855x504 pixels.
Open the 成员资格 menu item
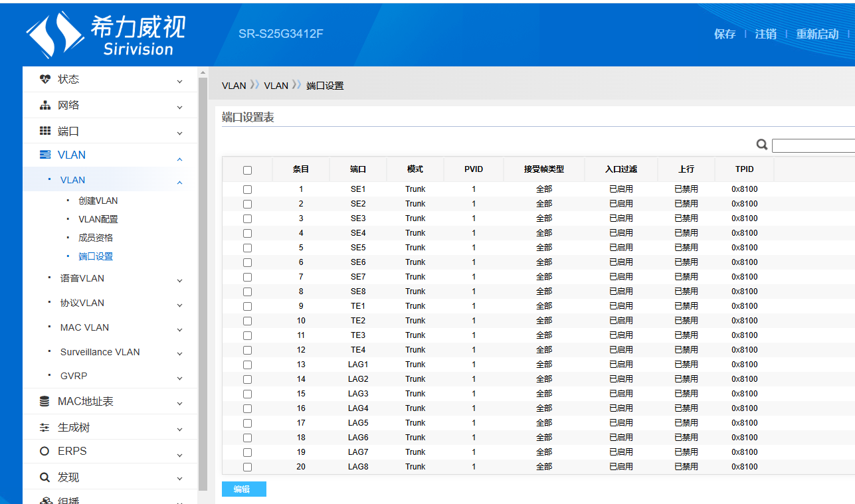coord(96,238)
